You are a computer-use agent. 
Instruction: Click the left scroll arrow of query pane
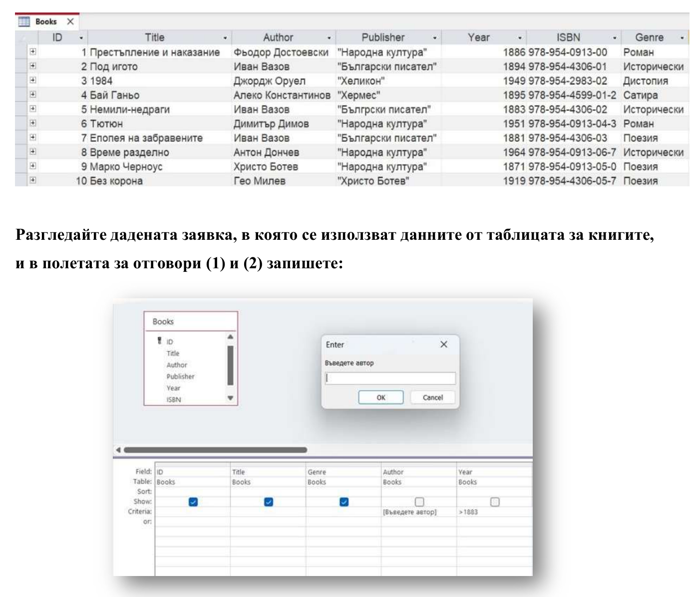[x=118, y=450]
